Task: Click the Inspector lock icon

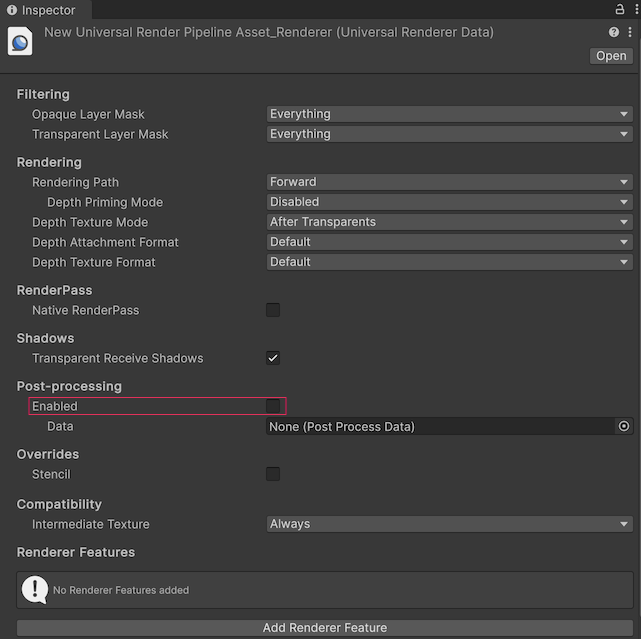Action: 619,9
